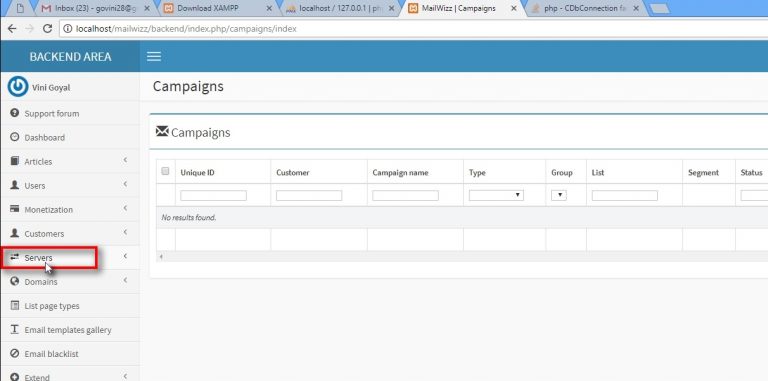Click the Unique ID filter input
This screenshot has width=768, height=381.
point(214,195)
